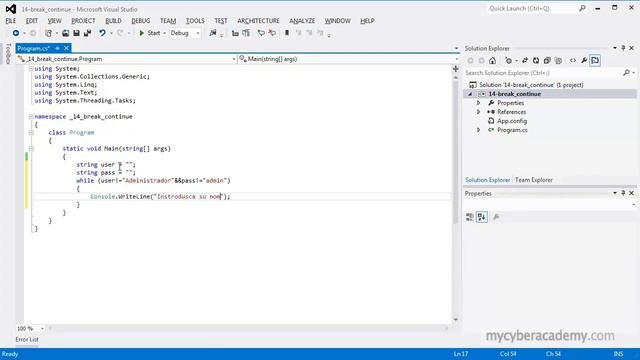
Task: Expand the Properties node
Action: 479,103
